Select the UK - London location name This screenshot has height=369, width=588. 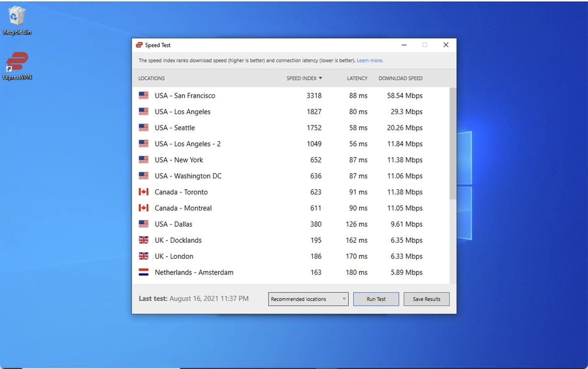174,256
